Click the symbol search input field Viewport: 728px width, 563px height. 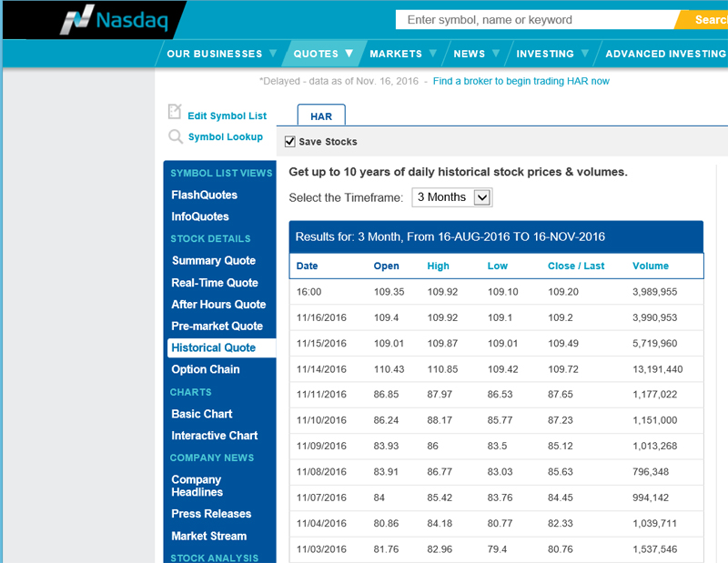coord(536,20)
